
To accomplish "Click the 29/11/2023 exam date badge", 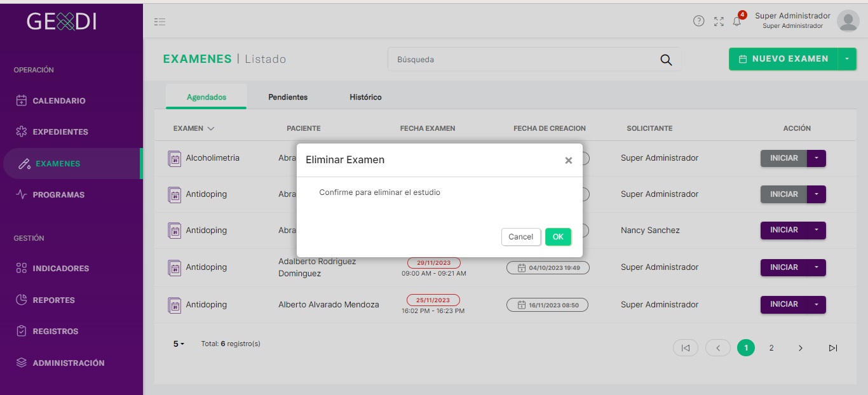I will pyautogui.click(x=434, y=263).
